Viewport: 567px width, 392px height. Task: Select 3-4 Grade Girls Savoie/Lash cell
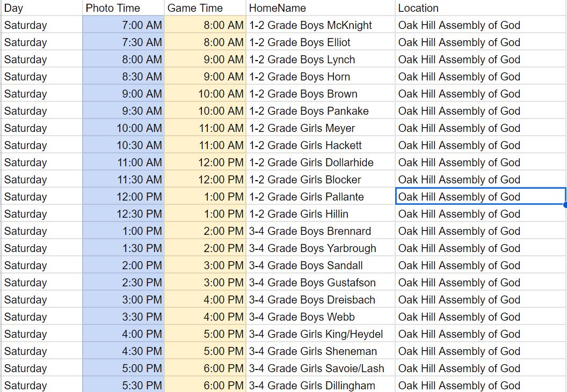321,368
